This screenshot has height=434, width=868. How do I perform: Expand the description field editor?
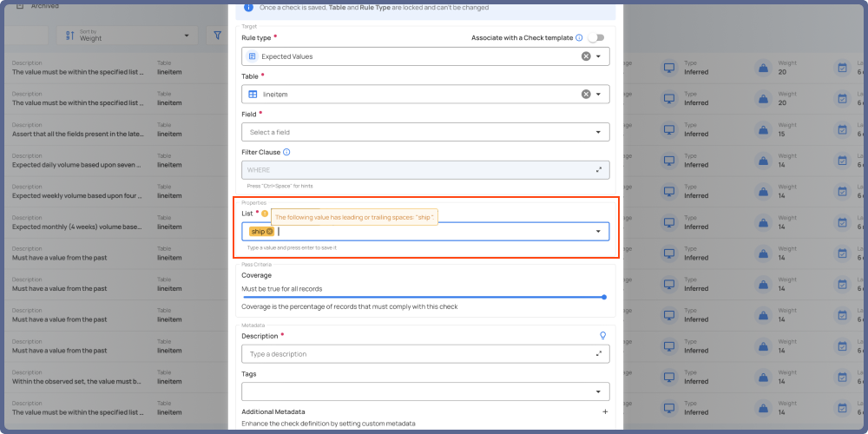click(599, 354)
